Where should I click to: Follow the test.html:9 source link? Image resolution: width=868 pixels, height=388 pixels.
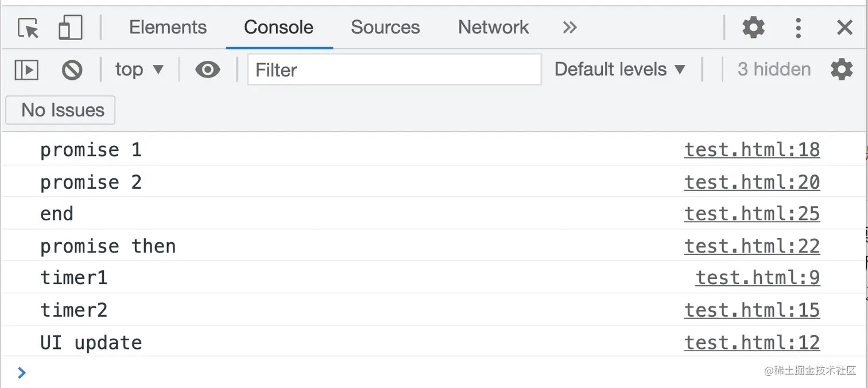point(757,278)
